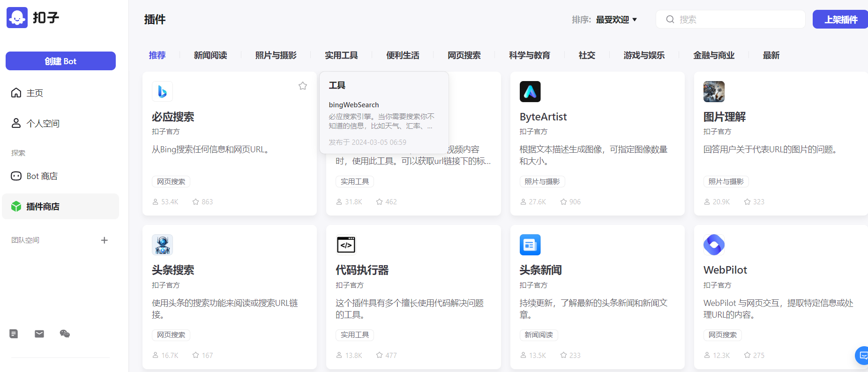This screenshot has height=372, width=868.
Task: Switch to the 网页搜索 tab
Action: 464,55
